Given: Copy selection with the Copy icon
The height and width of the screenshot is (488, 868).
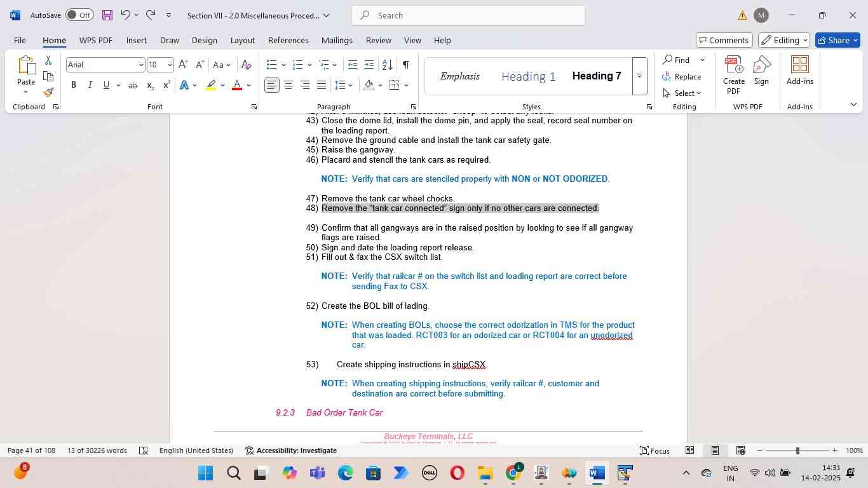Looking at the screenshot, I should click(48, 76).
